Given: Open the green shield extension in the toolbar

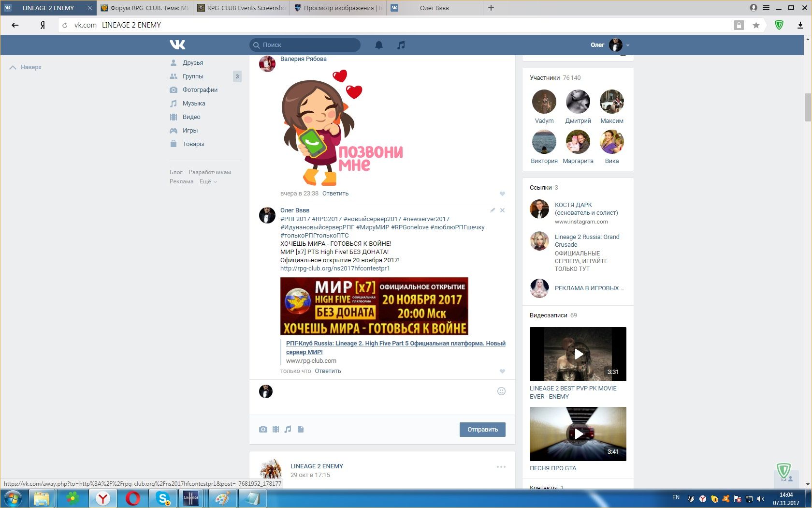Looking at the screenshot, I should [x=779, y=25].
